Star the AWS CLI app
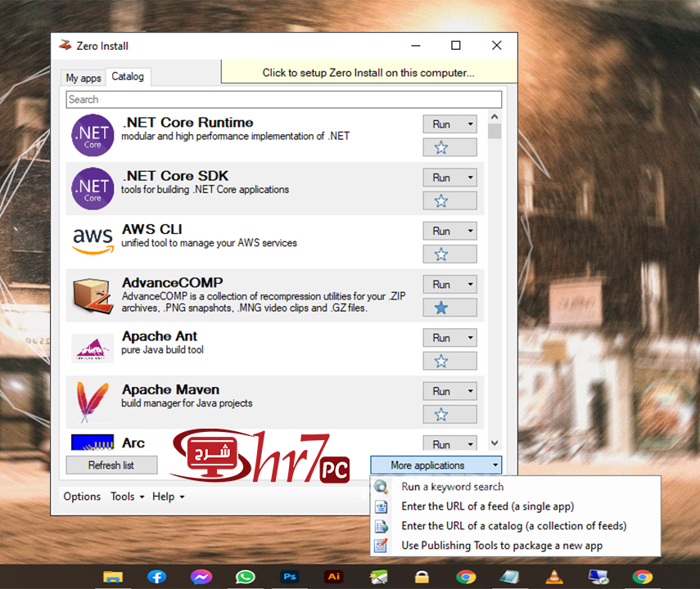The image size is (700, 589). (450, 254)
